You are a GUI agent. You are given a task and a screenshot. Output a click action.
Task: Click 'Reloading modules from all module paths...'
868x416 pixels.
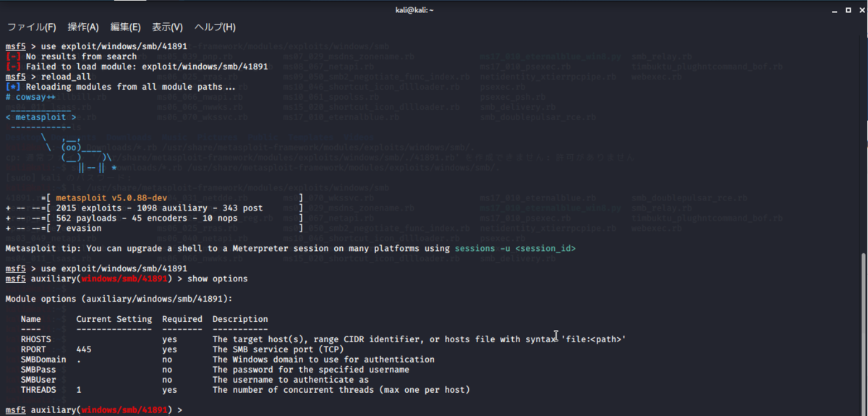(x=132, y=87)
